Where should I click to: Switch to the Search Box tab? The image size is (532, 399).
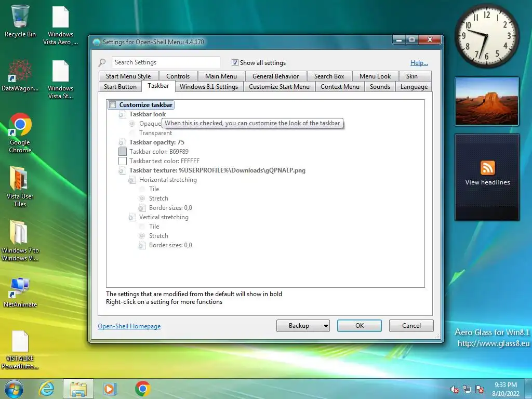point(329,76)
